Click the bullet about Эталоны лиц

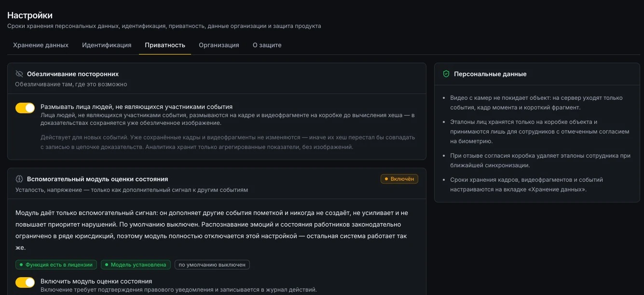pos(540,132)
